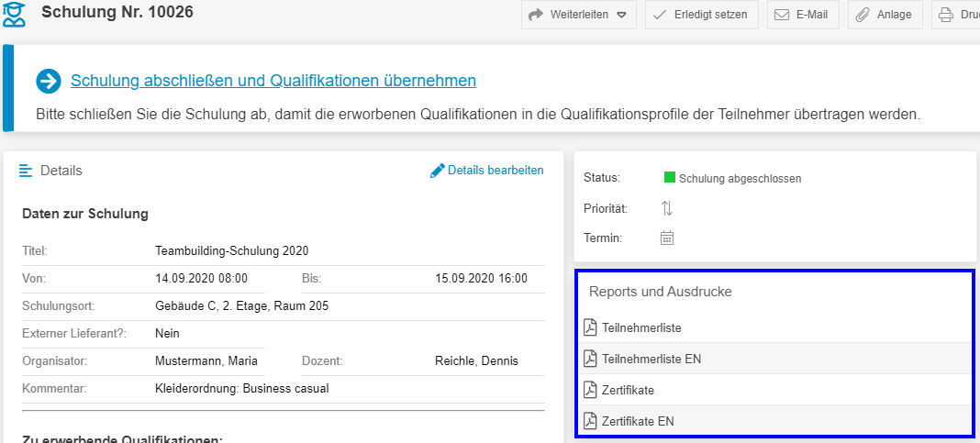Click the envelope icon on E-Mail button

click(782, 15)
